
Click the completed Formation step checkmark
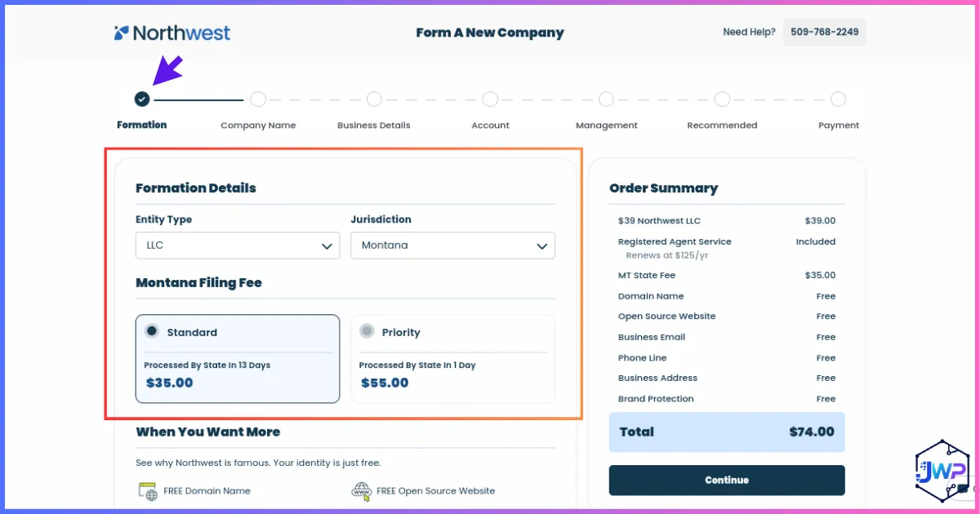pos(142,99)
